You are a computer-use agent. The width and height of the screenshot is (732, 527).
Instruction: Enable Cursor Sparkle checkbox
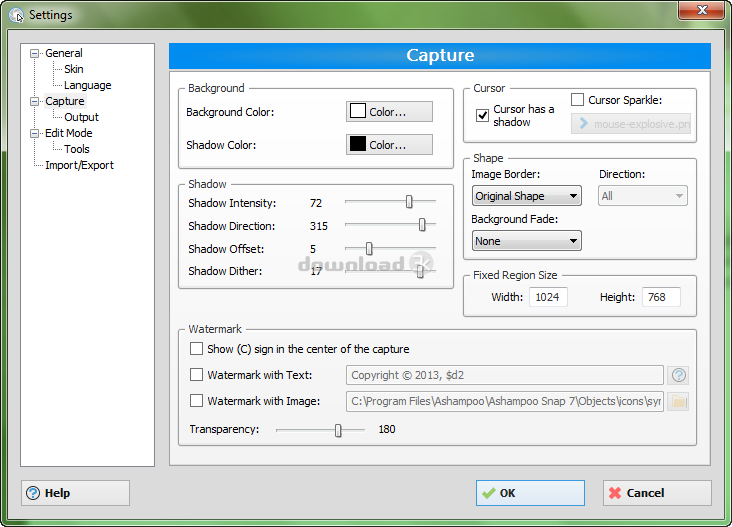pyautogui.click(x=577, y=99)
